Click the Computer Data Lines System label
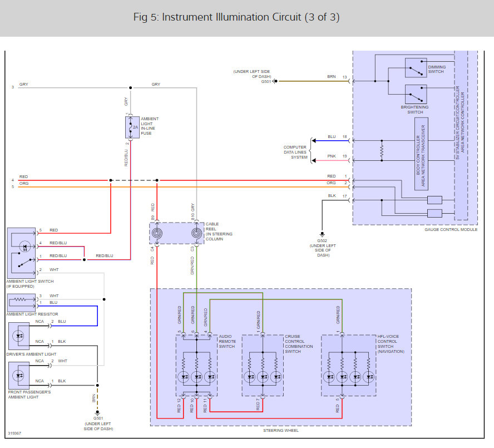Image resolution: width=494 pixels, height=448 pixels. [x=295, y=152]
